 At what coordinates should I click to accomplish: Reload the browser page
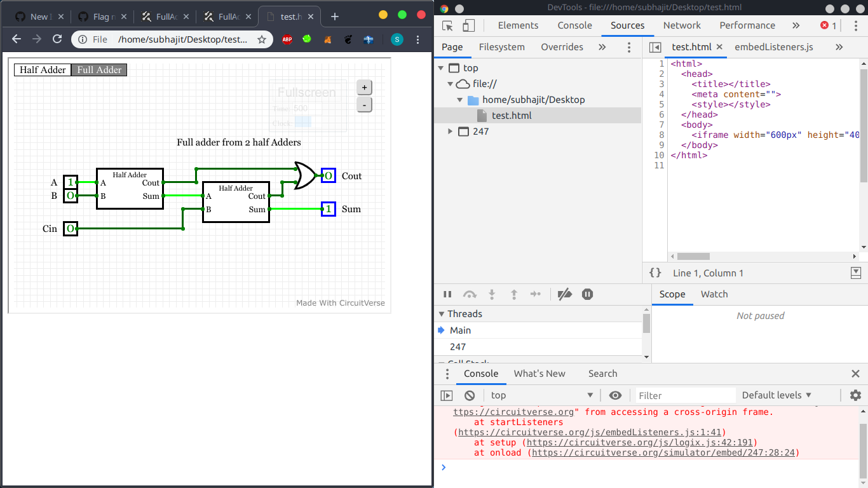coord(57,39)
